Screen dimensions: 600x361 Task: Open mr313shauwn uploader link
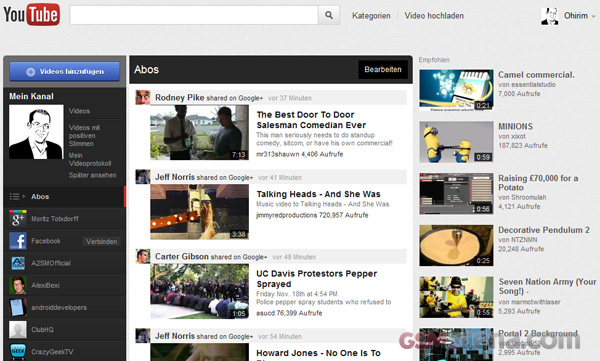click(277, 154)
